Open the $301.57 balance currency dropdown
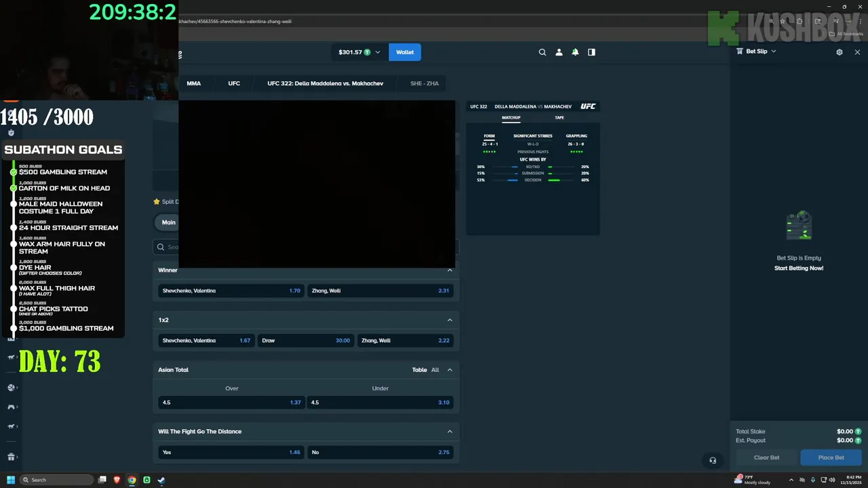 [359, 52]
